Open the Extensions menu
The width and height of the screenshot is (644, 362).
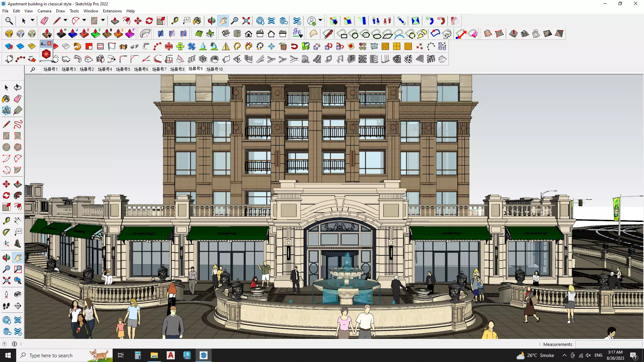coord(112,11)
